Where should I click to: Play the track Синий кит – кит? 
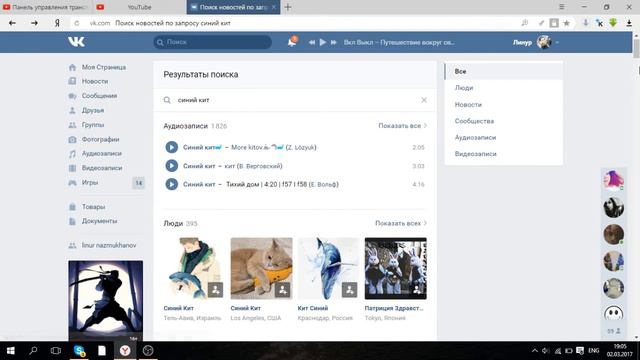point(171,166)
